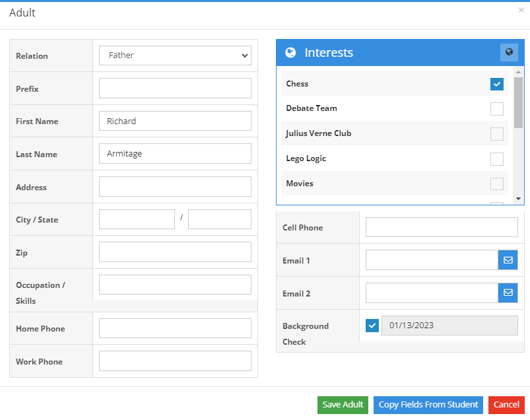
Task: Click the envelope icon beside Email 2
Action: click(x=508, y=293)
